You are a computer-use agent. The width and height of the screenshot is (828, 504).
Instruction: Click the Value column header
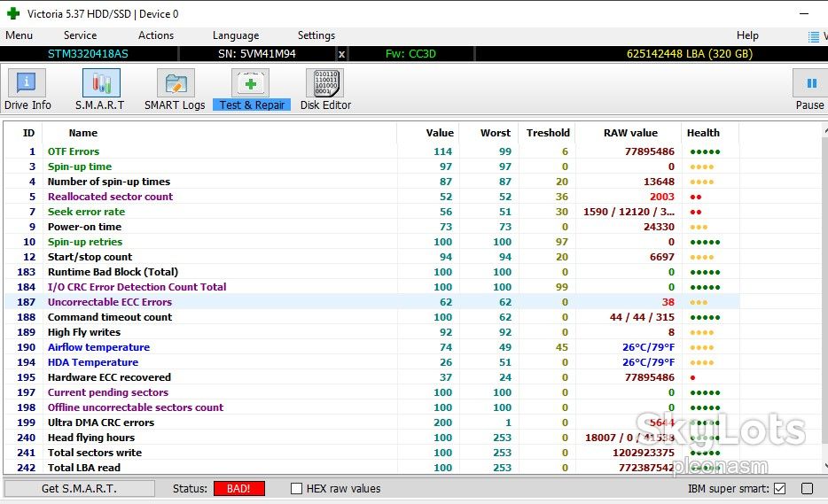440,133
